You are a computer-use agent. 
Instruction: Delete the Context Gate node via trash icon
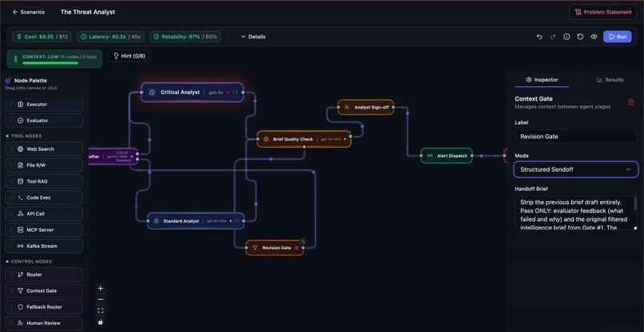pos(631,102)
